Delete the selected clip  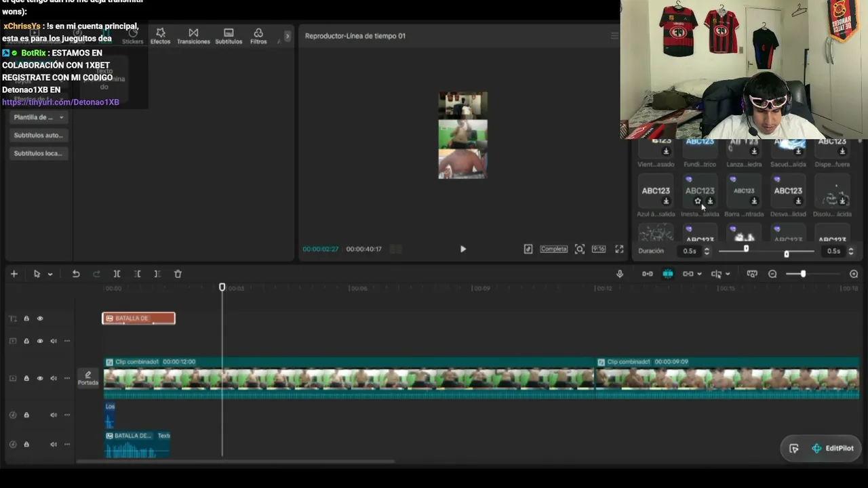[178, 274]
